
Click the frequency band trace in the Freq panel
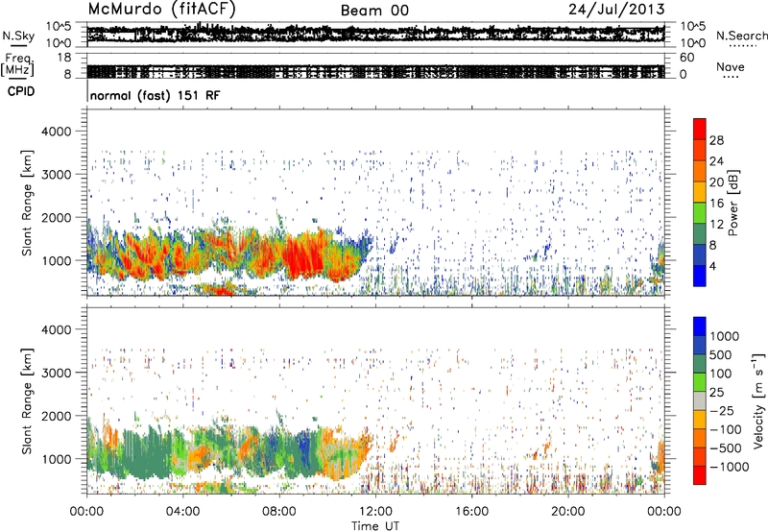pos(375,71)
